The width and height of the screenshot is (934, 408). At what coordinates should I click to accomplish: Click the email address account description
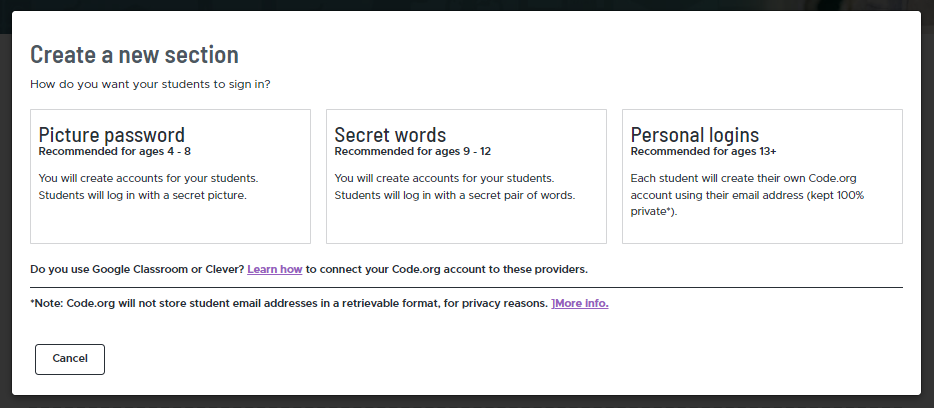tap(747, 195)
